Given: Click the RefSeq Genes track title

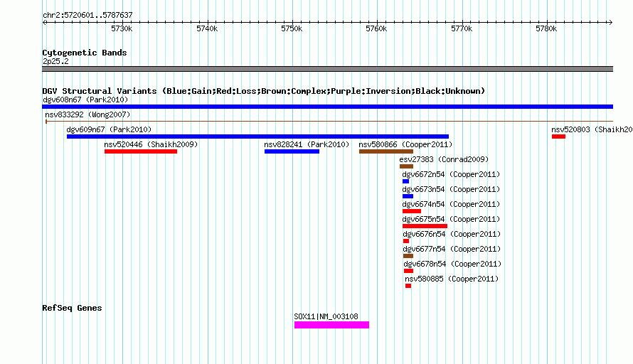Looking at the screenshot, I should (72, 308).
